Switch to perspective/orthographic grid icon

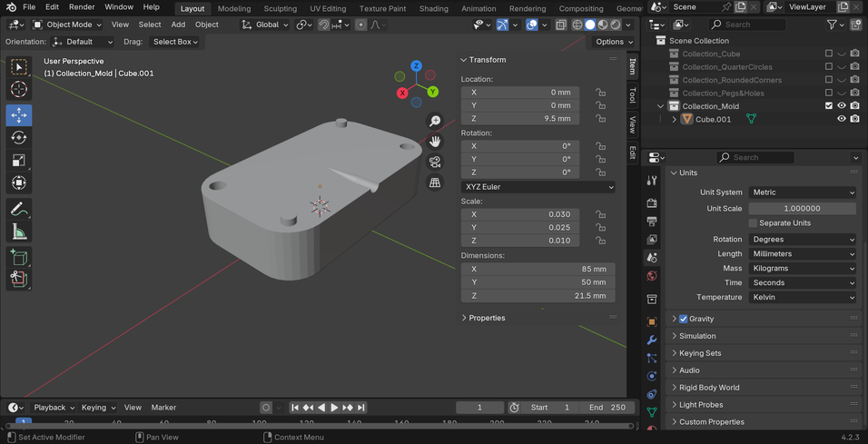point(435,183)
